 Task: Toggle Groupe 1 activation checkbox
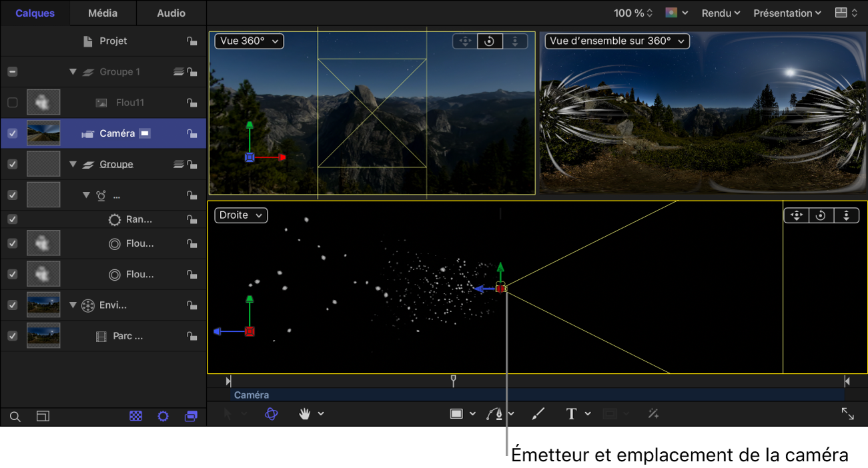[12, 72]
